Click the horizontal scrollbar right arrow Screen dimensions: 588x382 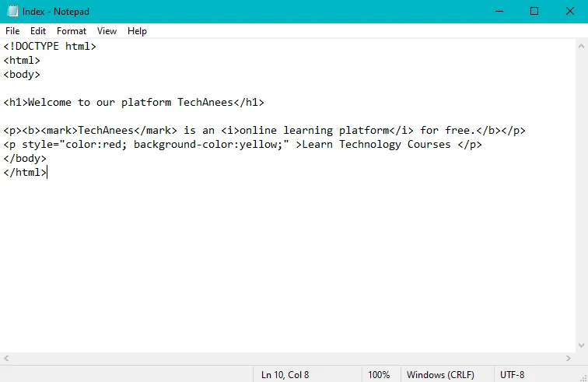[569, 359]
